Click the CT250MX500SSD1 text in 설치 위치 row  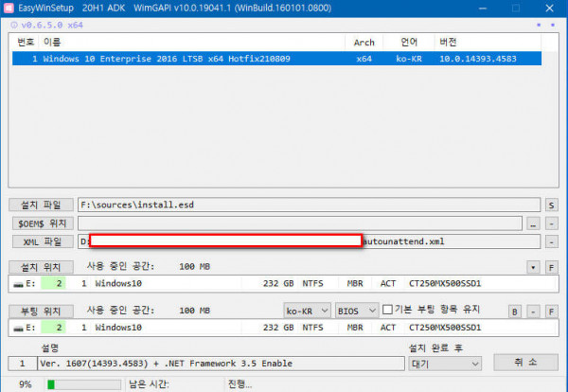coord(445,283)
